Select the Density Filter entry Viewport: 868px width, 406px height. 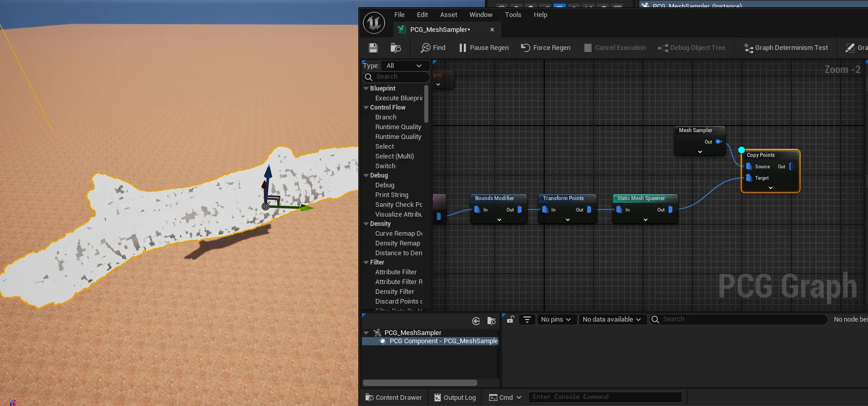[394, 292]
